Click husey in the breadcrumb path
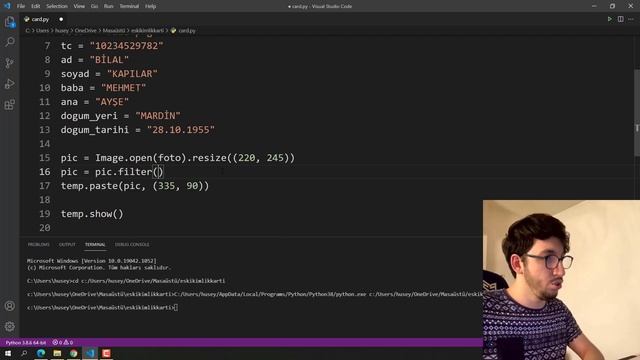The image size is (640, 360). click(x=62, y=31)
